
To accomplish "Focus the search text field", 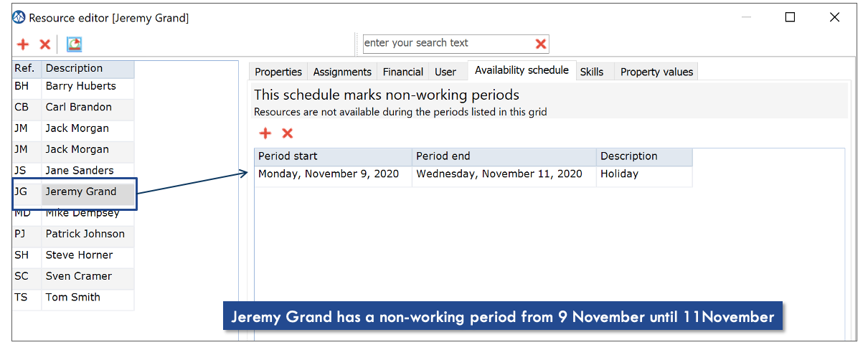I will 448,43.
